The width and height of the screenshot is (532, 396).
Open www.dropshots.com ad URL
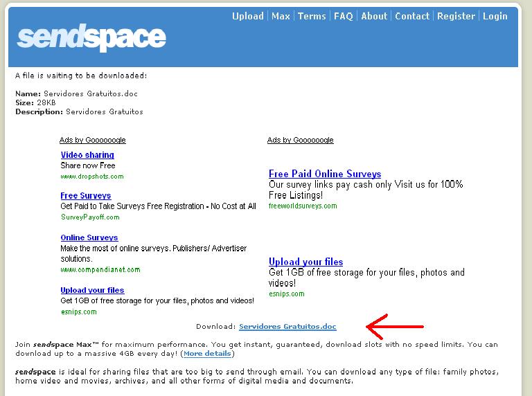click(92, 177)
